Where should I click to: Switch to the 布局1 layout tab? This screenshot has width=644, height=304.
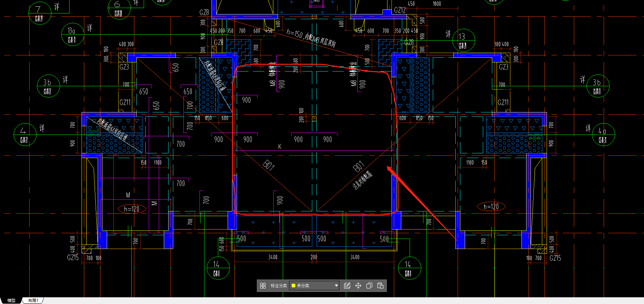pyautogui.click(x=33, y=300)
